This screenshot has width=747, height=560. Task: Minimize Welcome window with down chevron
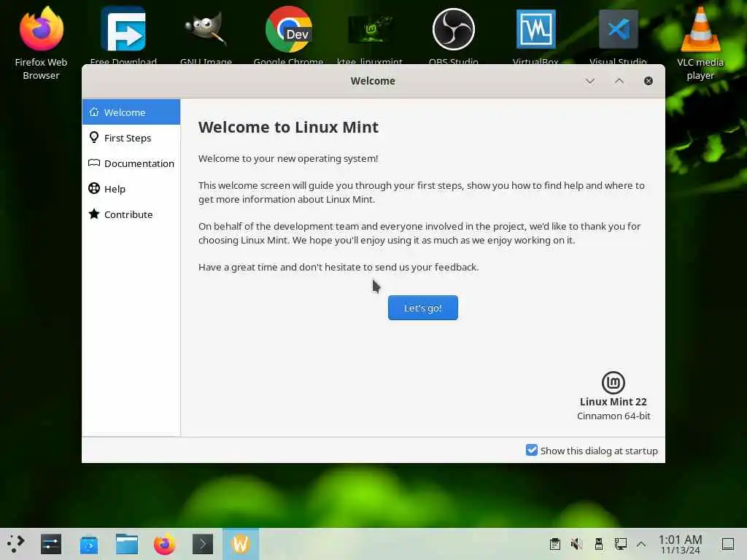click(x=589, y=81)
